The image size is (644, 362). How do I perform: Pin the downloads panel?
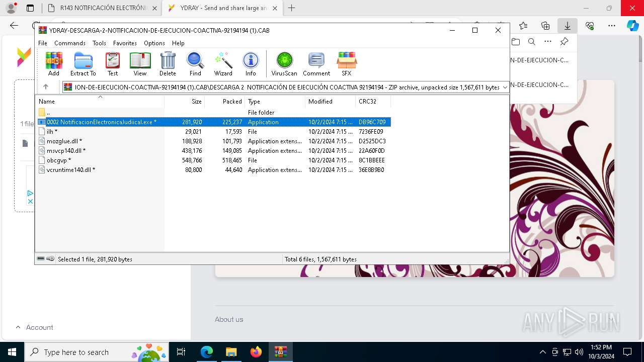(565, 42)
